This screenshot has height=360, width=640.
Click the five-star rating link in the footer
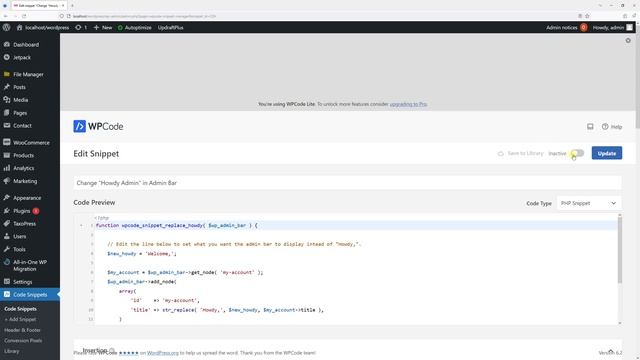click(129, 353)
